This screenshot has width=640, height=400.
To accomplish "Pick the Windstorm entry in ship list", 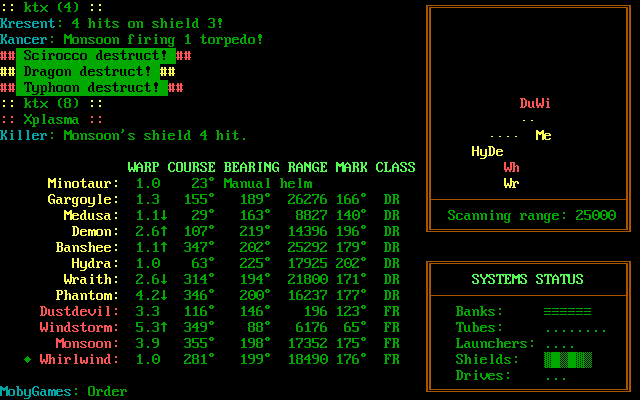I will tap(79, 327).
